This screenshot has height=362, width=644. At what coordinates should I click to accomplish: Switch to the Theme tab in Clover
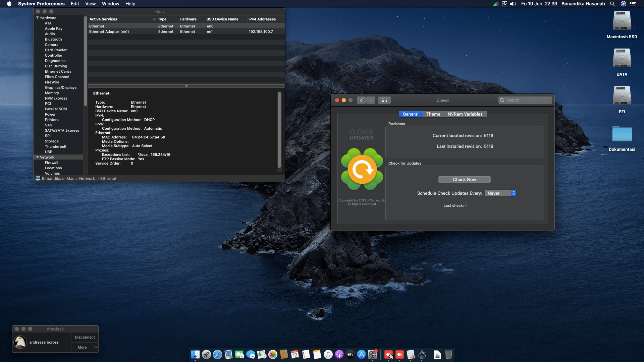coord(433,114)
